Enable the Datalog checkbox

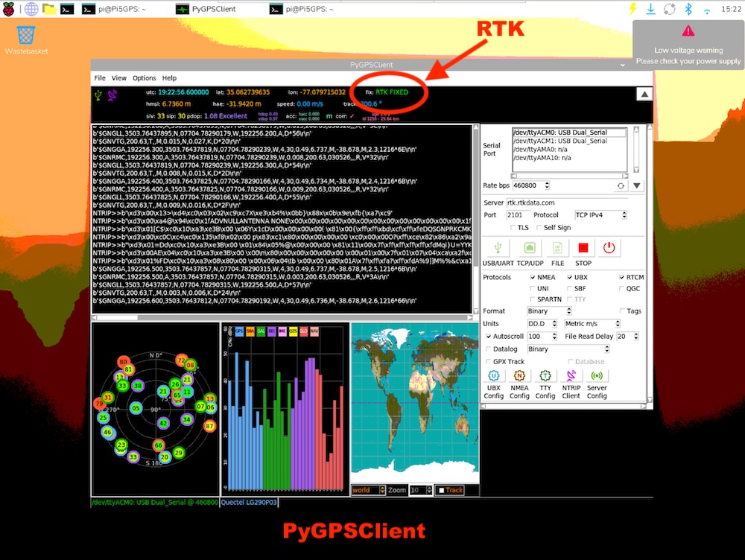tap(489, 349)
